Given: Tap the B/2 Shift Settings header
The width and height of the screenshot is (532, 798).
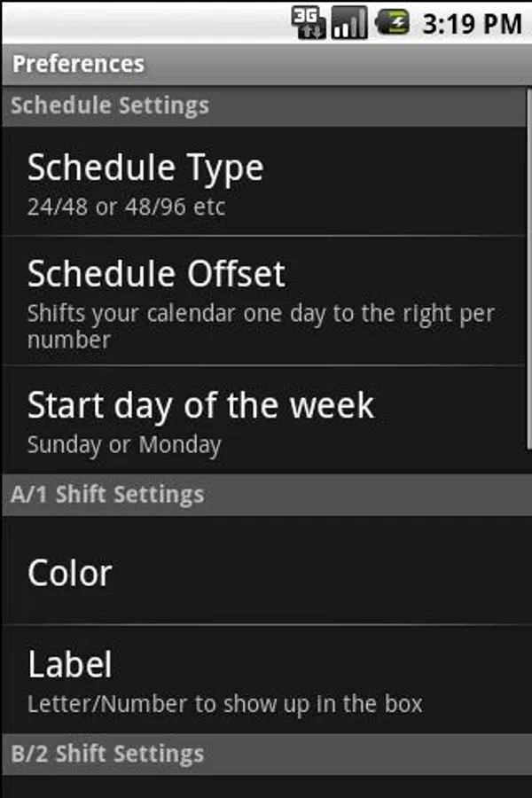Looking at the screenshot, I should 107,754.
